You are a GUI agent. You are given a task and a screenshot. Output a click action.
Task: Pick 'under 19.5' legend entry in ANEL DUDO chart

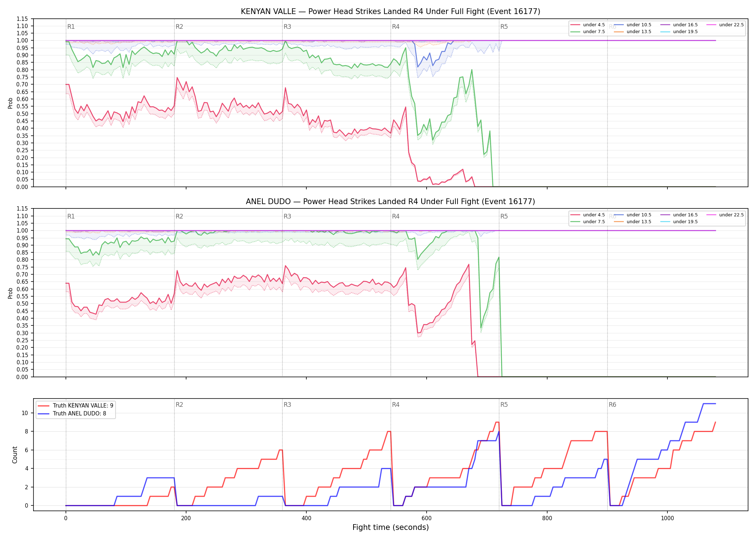point(679,222)
